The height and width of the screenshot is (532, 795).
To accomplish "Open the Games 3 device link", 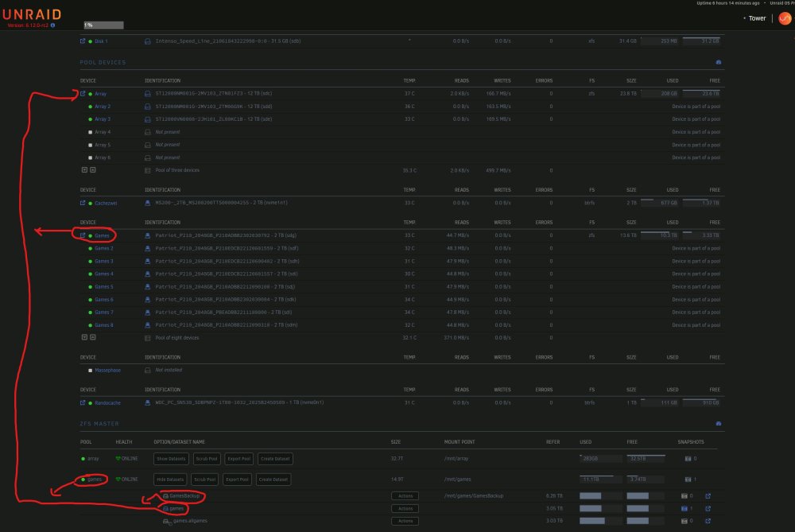I will coord(104,261).
